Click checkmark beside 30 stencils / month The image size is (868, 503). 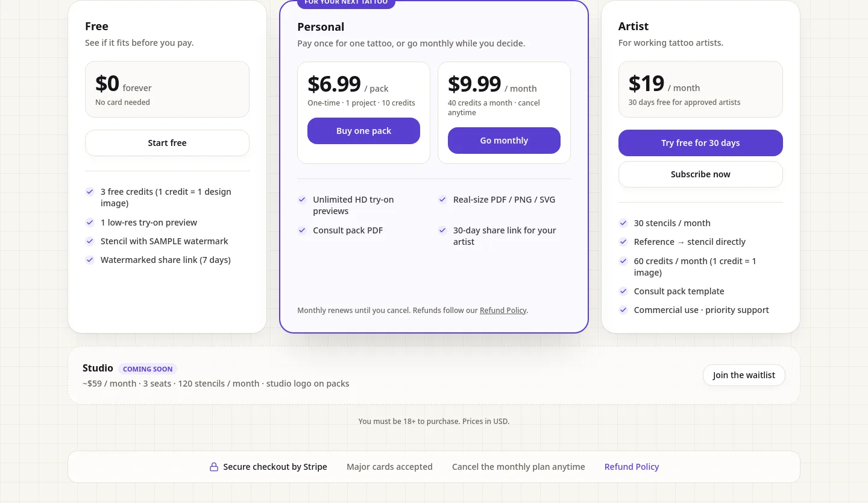click(x=623, y=223)
